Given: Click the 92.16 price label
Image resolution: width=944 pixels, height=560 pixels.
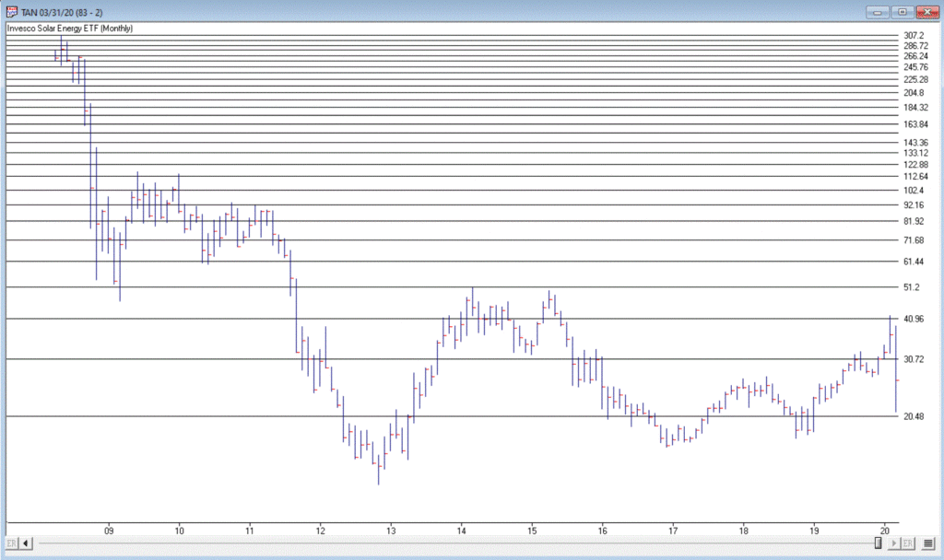Looking at the screenshot, I should coord(914,205).
